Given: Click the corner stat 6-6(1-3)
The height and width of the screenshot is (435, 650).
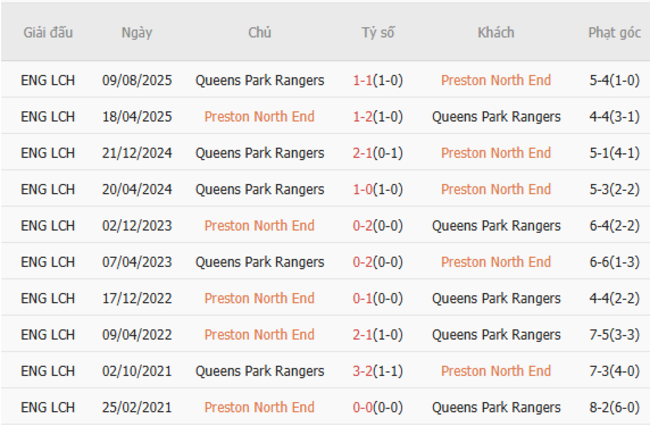Looking at the screenshot, I should [x=615, y=262].
